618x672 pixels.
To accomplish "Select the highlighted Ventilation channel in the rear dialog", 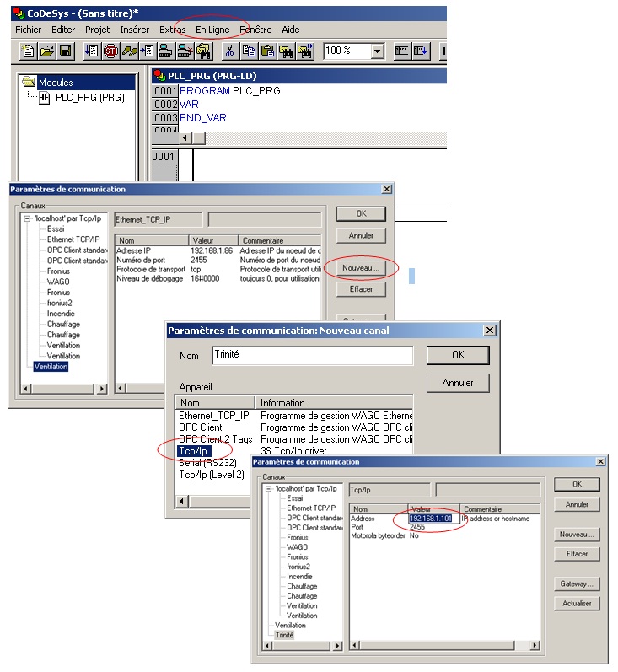I will [x=51, y=367].
